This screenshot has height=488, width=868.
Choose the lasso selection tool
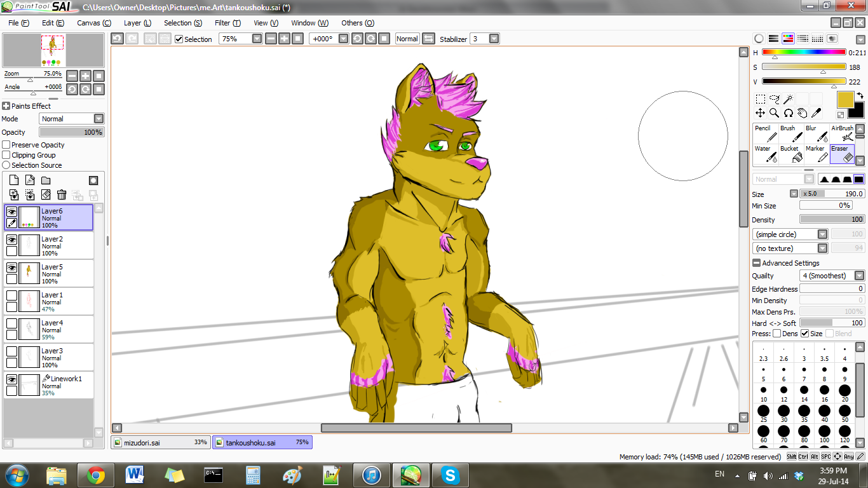coord(775,99)
